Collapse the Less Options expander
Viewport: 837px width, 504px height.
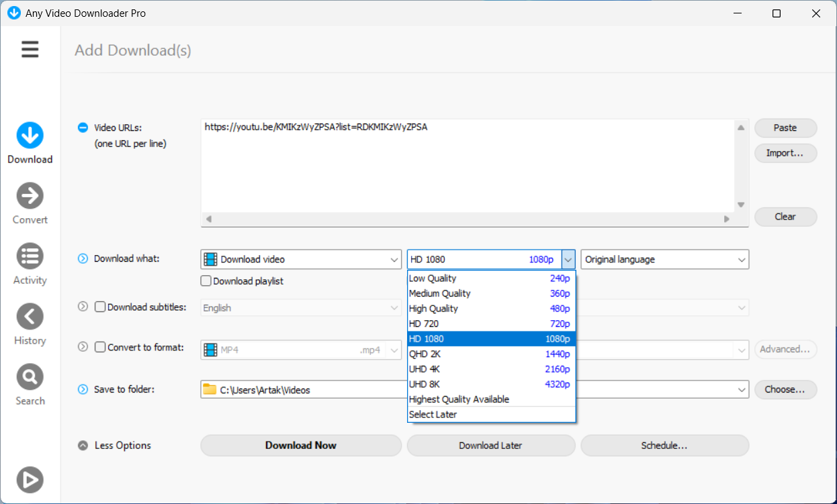(83, 446)
